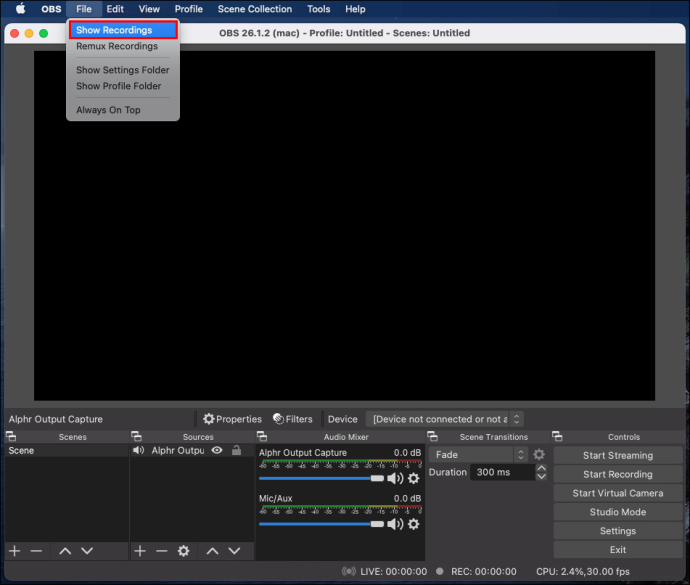This screenshot has height=585, width=690.
Task: Open Mic/Aux audio settings gear
Action: (x=413, y=524)
